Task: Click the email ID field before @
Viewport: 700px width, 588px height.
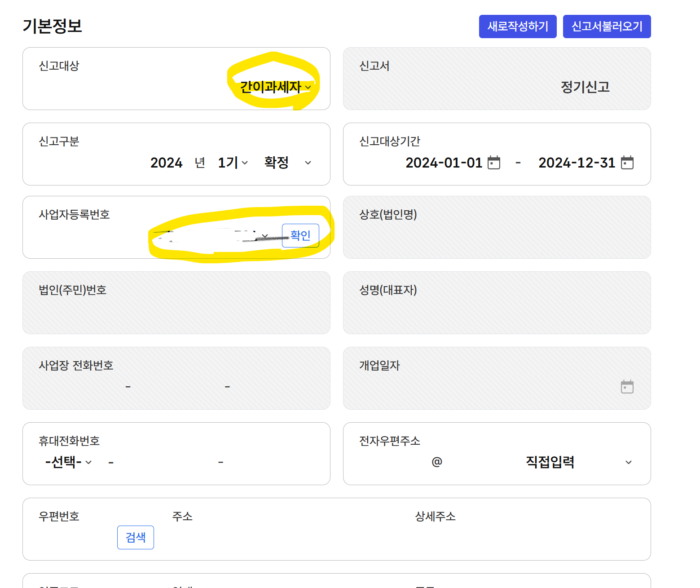Action: pyautogui.click(x=393, y=462)
